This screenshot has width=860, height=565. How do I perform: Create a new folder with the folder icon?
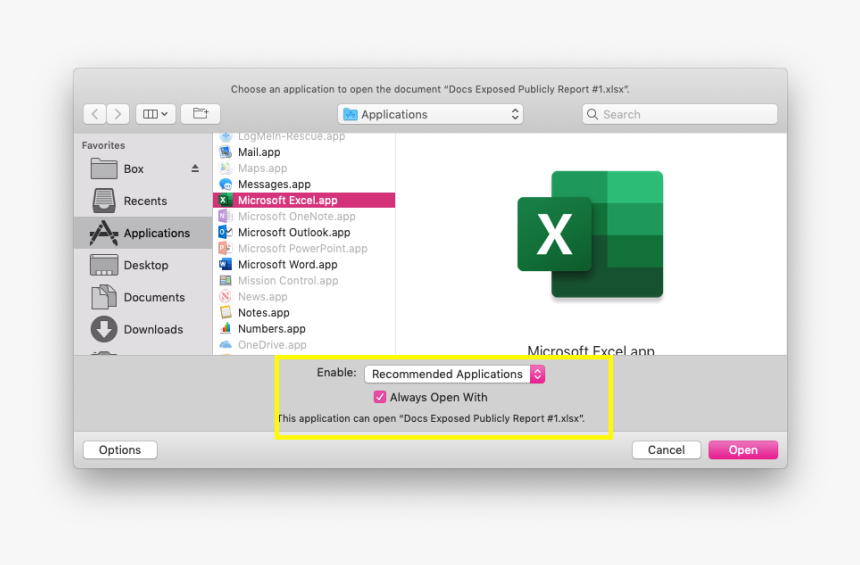pos(200,114)
